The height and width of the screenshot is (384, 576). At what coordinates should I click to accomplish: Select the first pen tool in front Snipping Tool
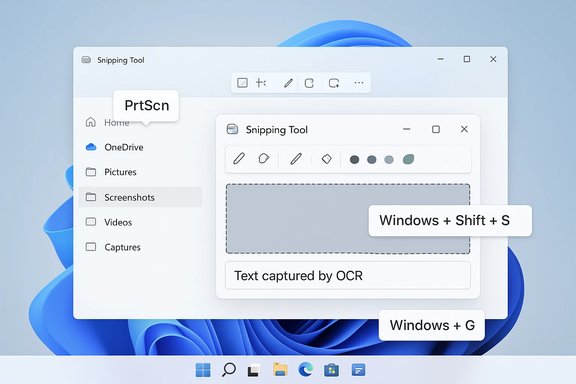239,159
